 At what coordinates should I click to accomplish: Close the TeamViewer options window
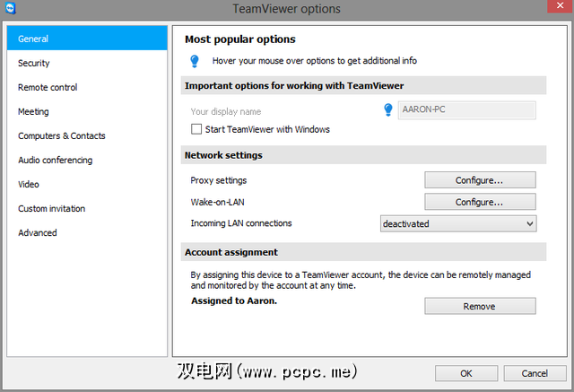click(x=552, y=8)
